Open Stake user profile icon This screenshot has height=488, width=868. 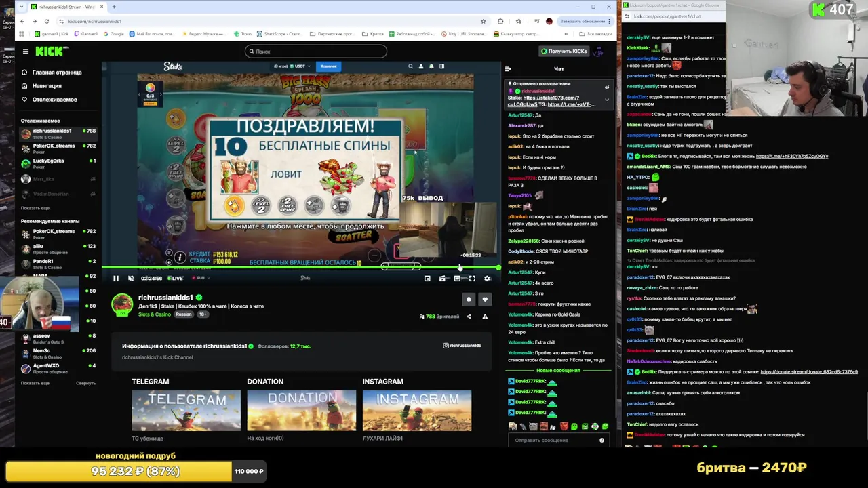pos(421,66)
